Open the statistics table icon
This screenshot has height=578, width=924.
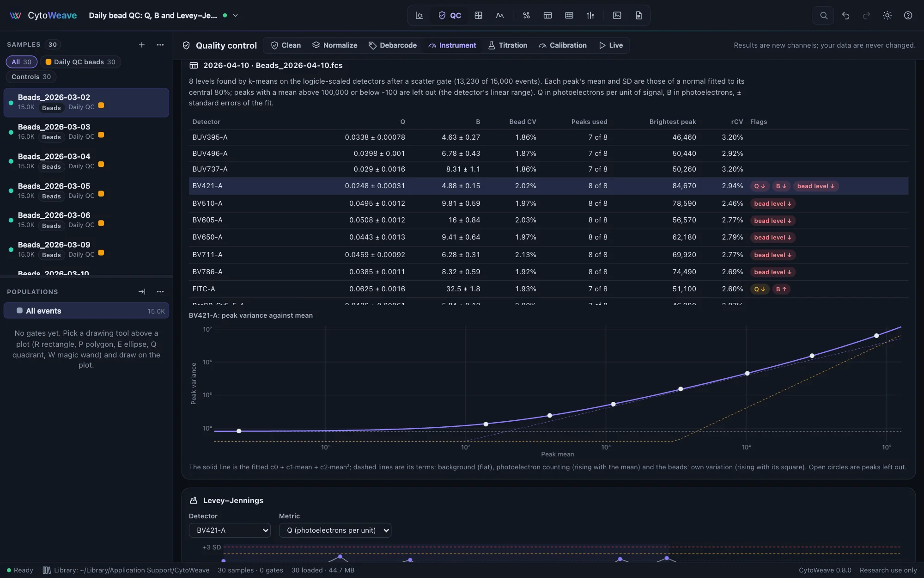[x=547, y=15]
